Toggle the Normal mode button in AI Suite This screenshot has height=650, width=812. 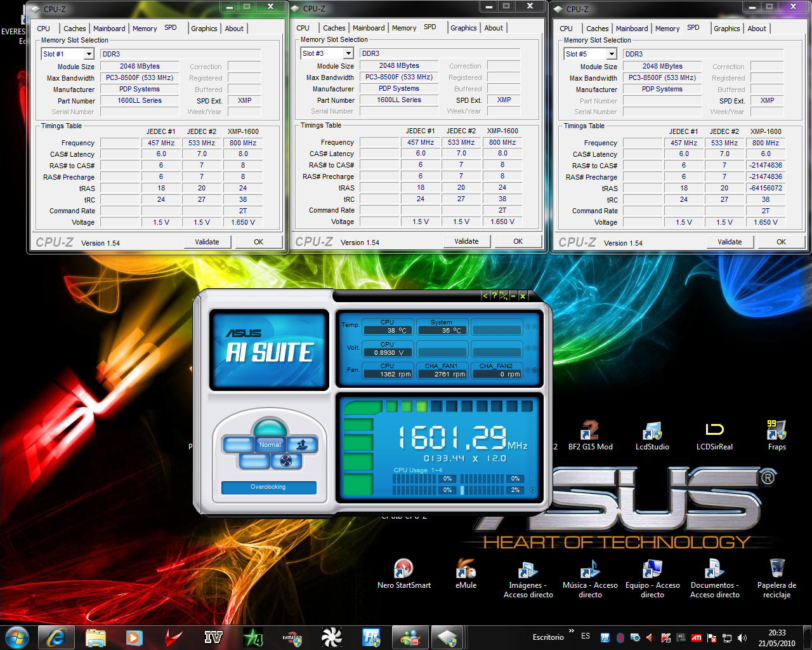[270, 444]
